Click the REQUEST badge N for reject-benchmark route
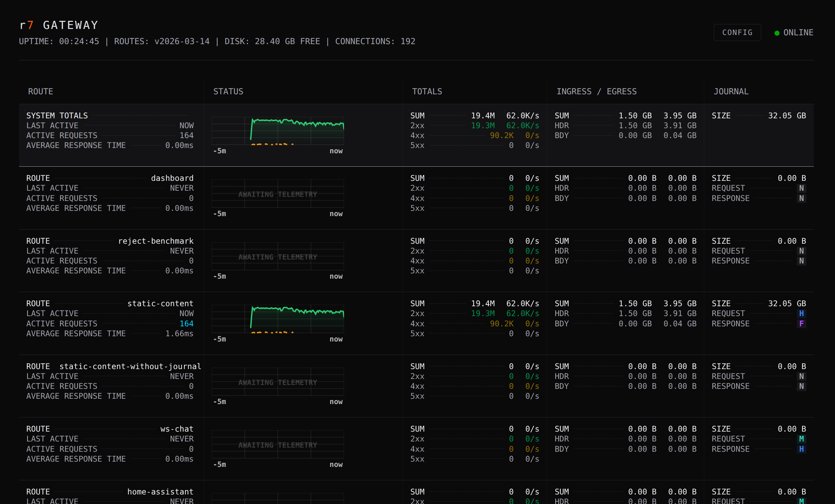The width and height of the screenshot is (835, 504). [x=801, y=251]
